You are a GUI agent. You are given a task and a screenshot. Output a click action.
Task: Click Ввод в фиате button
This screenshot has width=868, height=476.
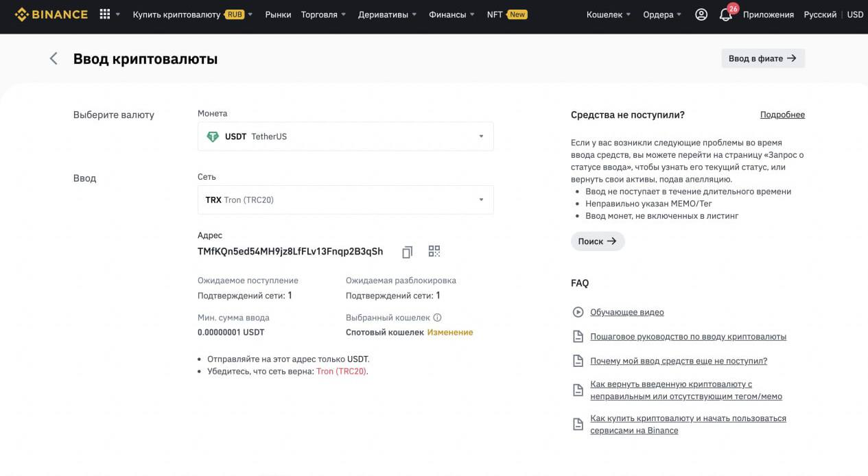point(763,58)
